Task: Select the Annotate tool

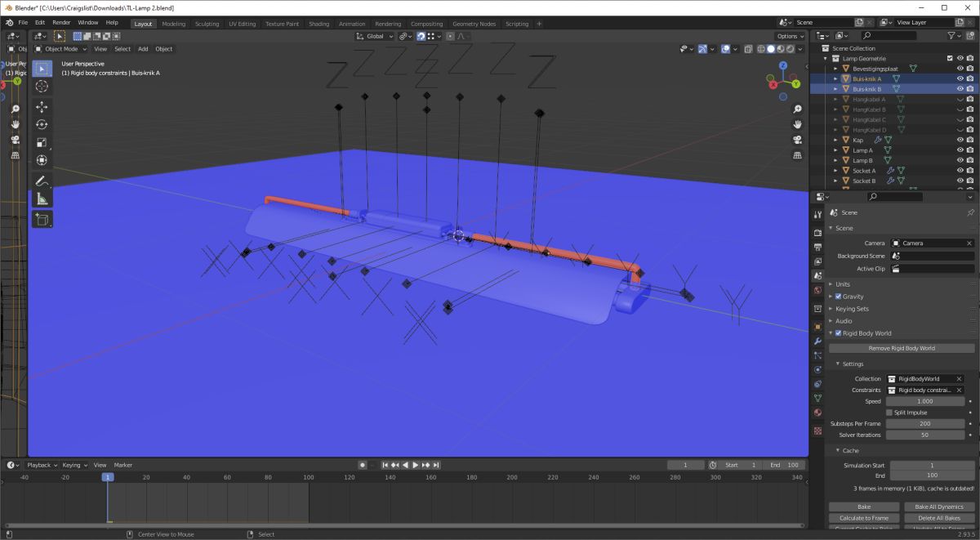Action: click(42, 181)
